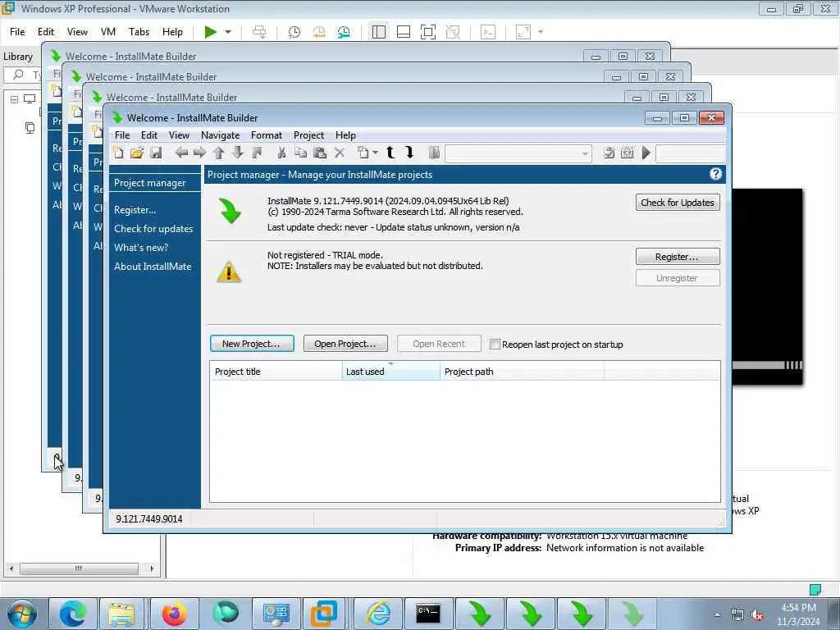Open the wide toolbar combo box dropdown
Viewport: 840px width, 630px height.
(584, 153)
